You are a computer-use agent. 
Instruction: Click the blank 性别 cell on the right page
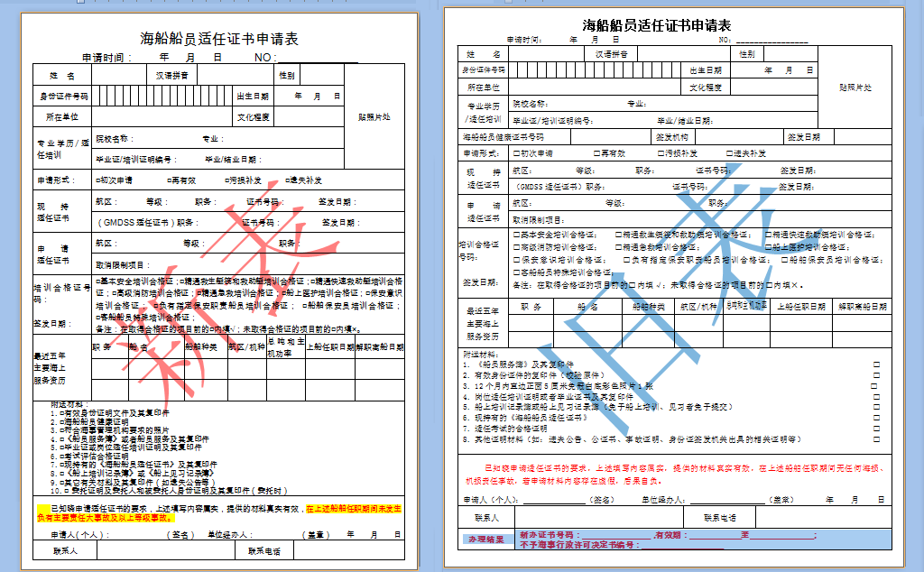790,54
